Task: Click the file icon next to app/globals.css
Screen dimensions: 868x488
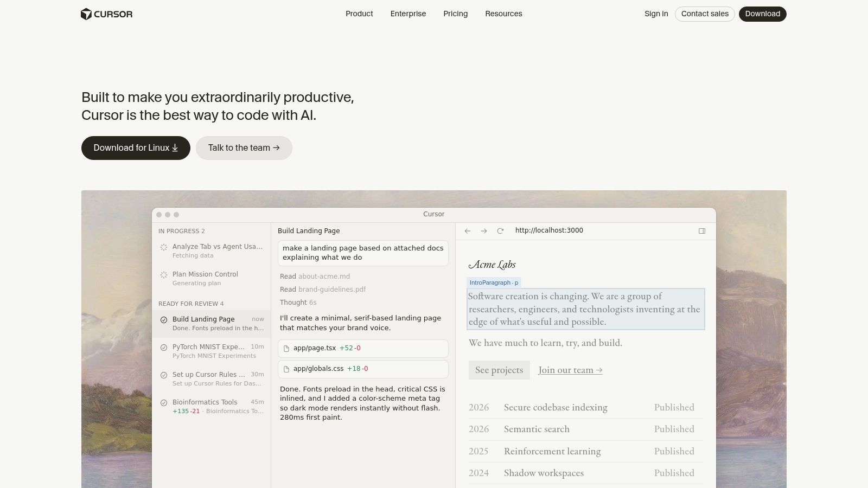Action: coord(286,369)
